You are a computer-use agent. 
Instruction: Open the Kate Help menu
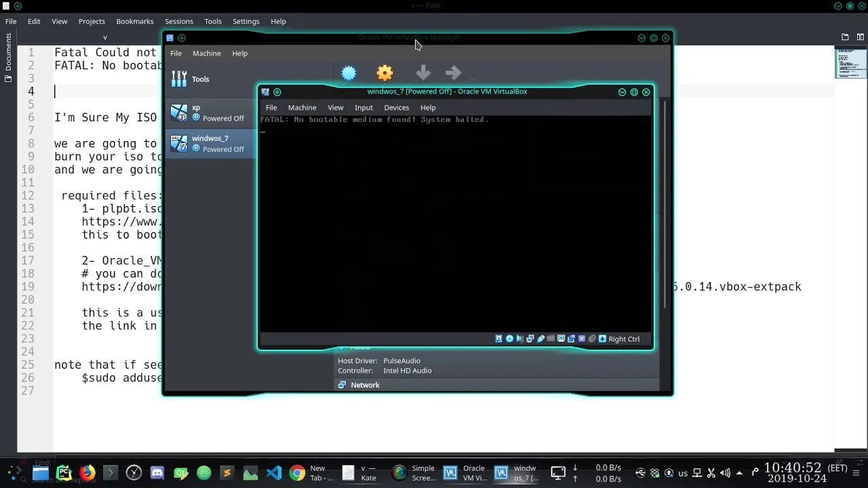point(278,21)
